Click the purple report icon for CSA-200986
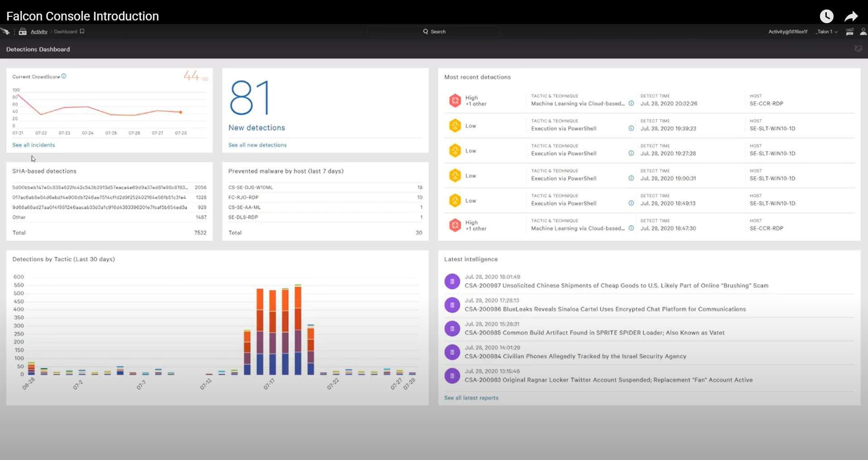The width and height of the screenshot is (868, 460). [452, 305]
